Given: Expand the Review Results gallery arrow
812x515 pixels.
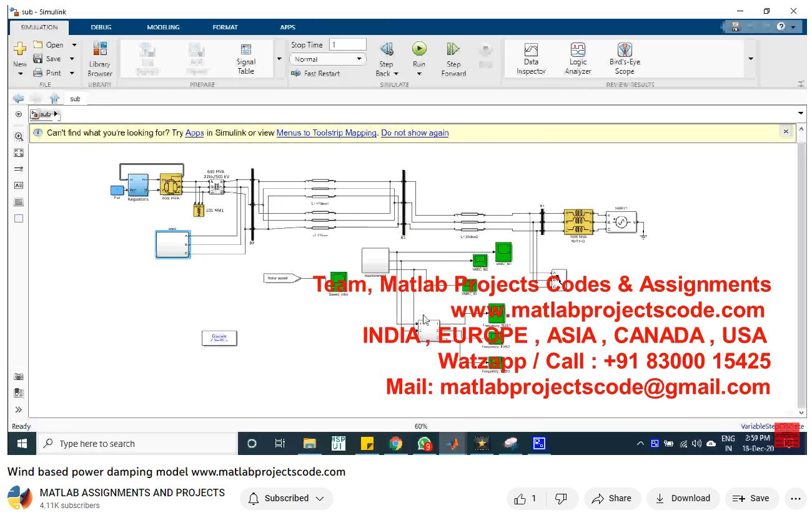Looking at the screenshot, I should tap(751, 59).
